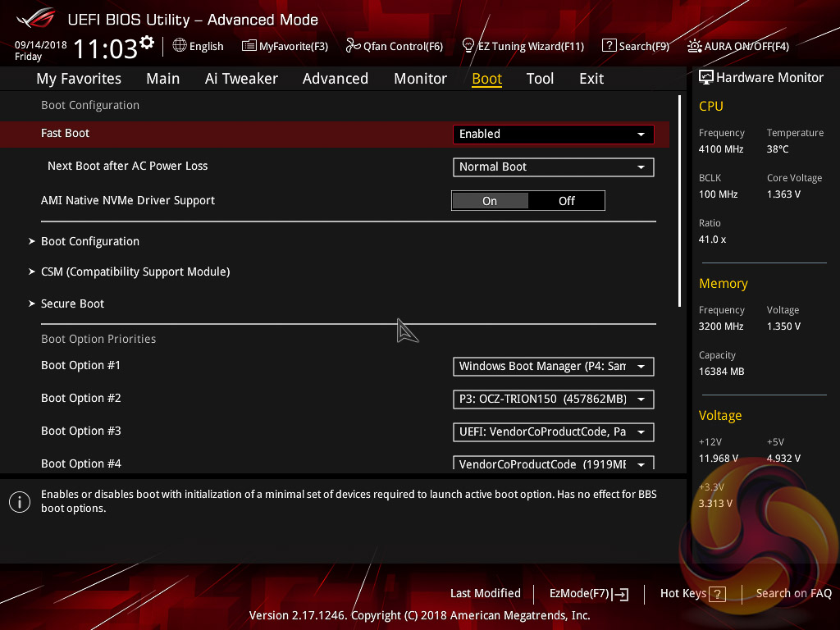Open MyFavorite(F3) folder icon
This screenshot has width=840, height=630.
tap(249, 46)
